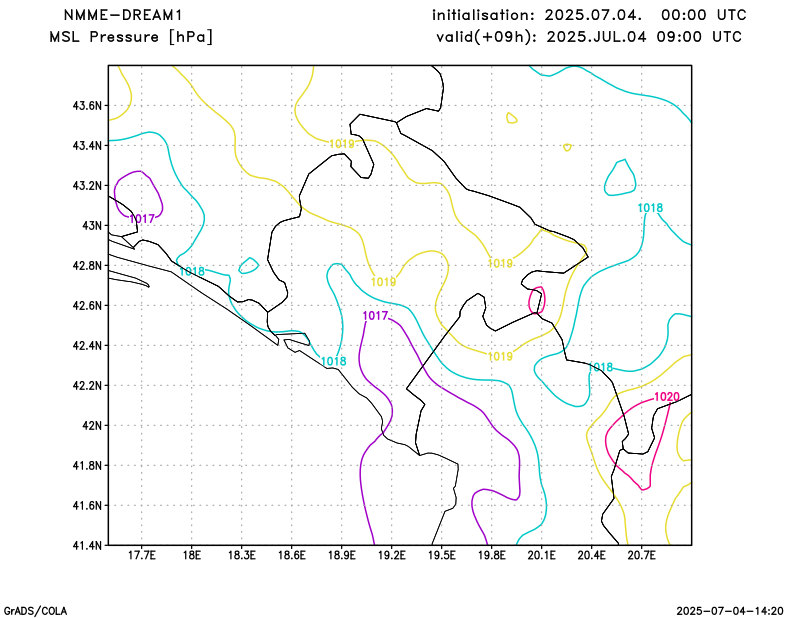Click the 41.4N latitude label
This screenshot has height=618, width=800.
coord(88,545)
